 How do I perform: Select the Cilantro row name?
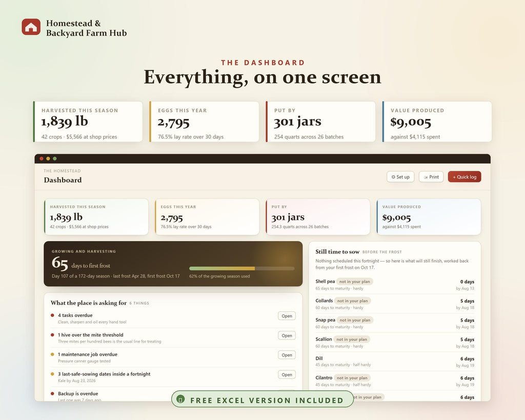tap(324, 377)
